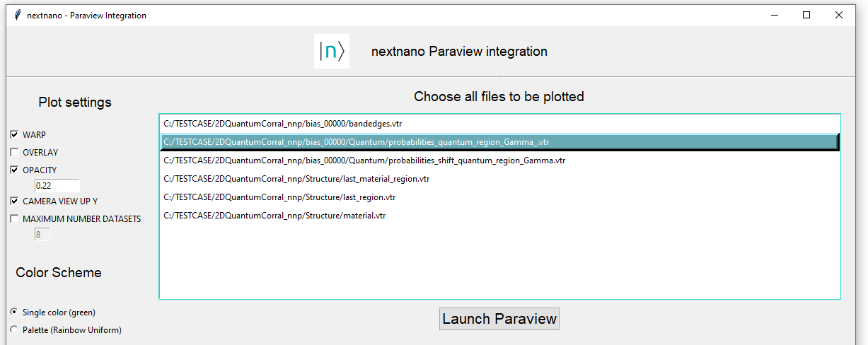Click the opacity value field showing 0.22
The image size is (868, 345).
(x=57, y=185)
